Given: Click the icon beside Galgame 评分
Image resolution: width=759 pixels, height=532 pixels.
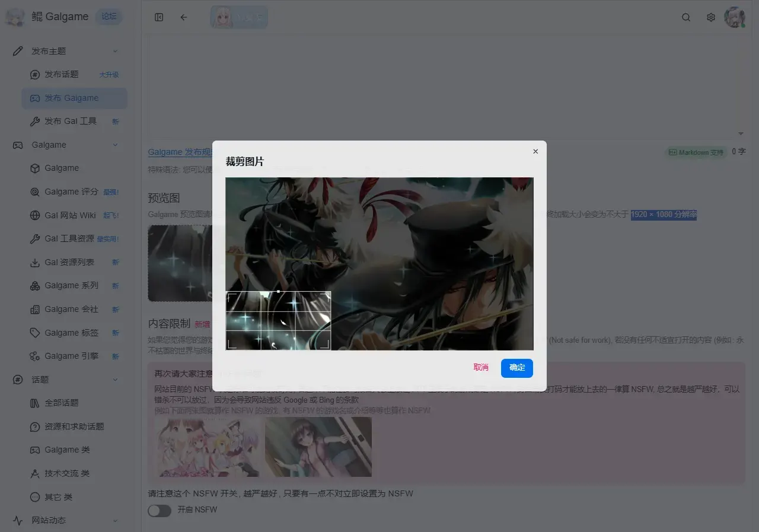Looking at the screenshot, I should [x=35, y=192].
